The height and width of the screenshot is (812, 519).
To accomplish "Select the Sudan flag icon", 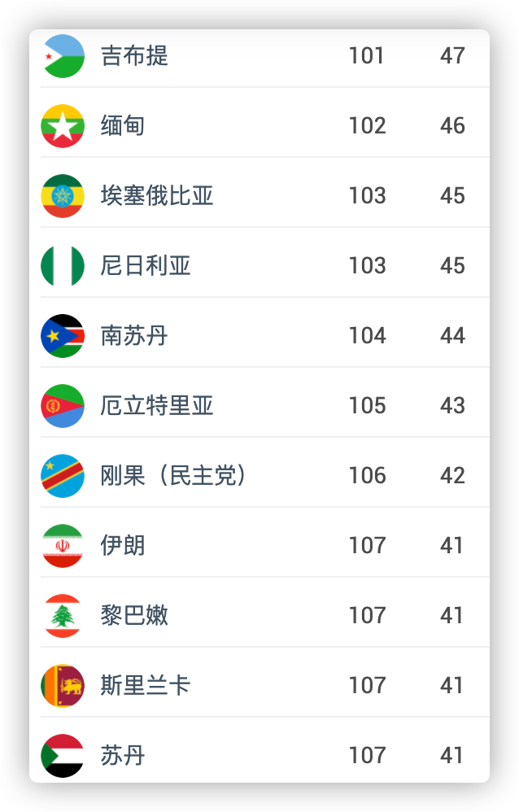I will 63,756.
